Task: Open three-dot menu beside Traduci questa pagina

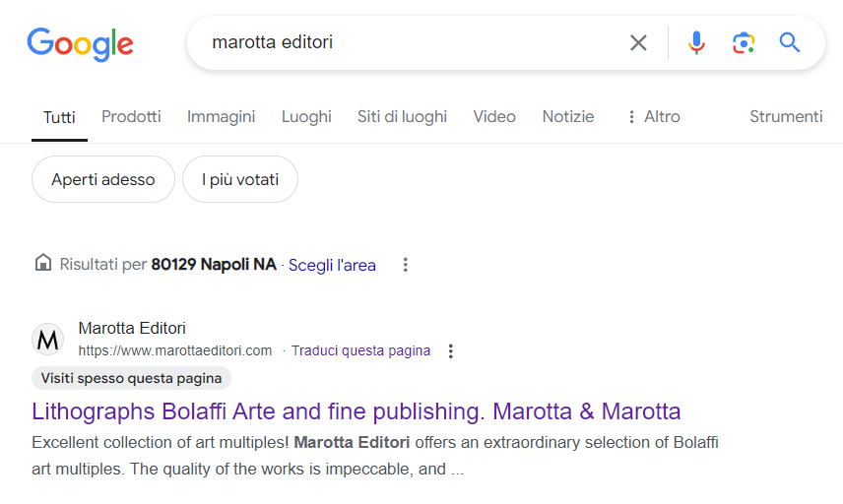Action: (x=451, y=350)
